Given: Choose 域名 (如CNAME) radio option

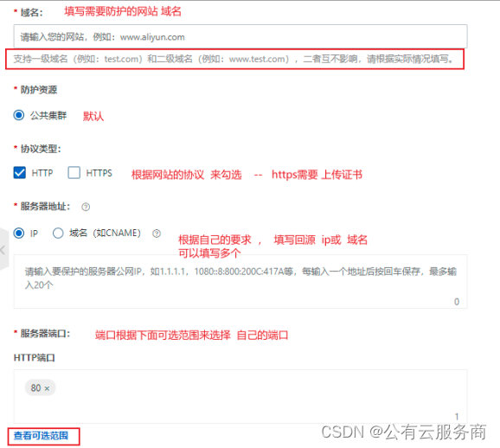Looking at the screenshot, I should (x=58, y=234).
